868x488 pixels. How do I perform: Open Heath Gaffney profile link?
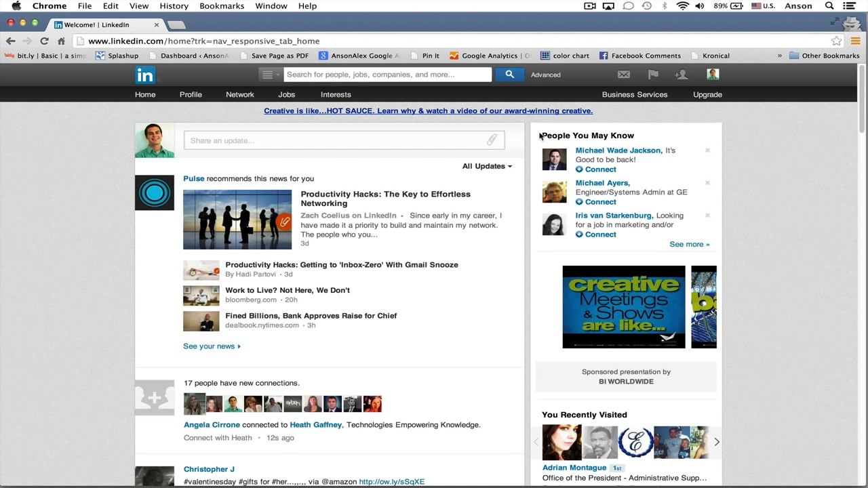(315, 425)
